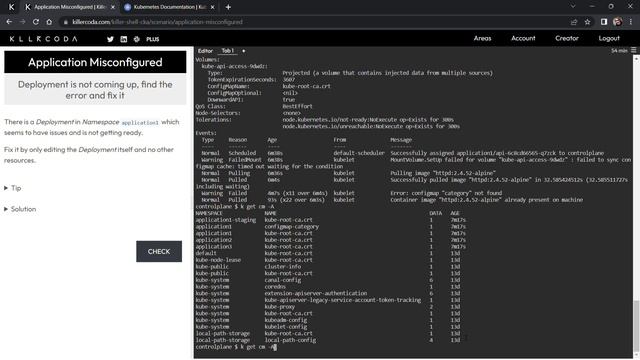Open the Areas menu

click(x=482, y=38)
